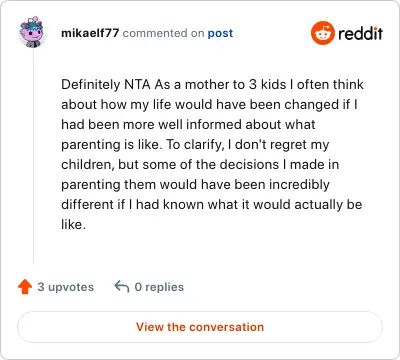Click the reddit wordmark text
400x360 pixels.
coord(360,33)
